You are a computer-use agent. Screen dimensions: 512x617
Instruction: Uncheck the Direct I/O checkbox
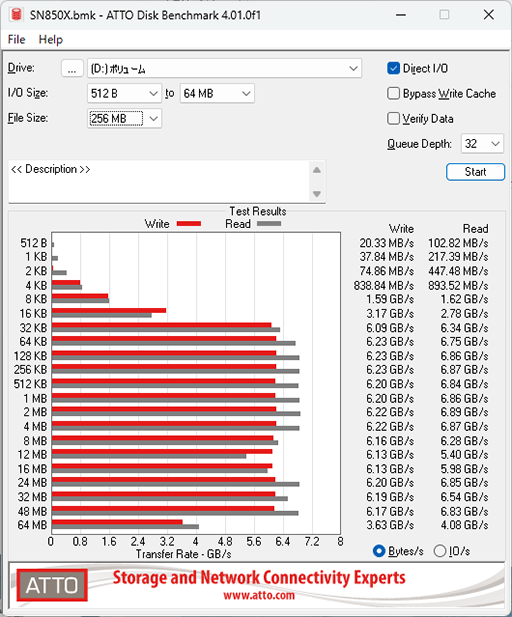(x=394, y=68)
